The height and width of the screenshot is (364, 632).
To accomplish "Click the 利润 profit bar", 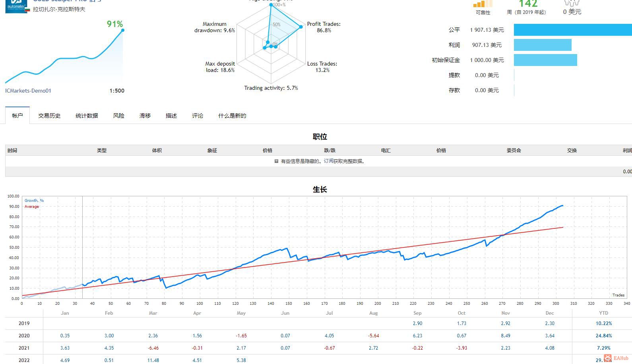I will pyautogui.click(x=543, y=45).
